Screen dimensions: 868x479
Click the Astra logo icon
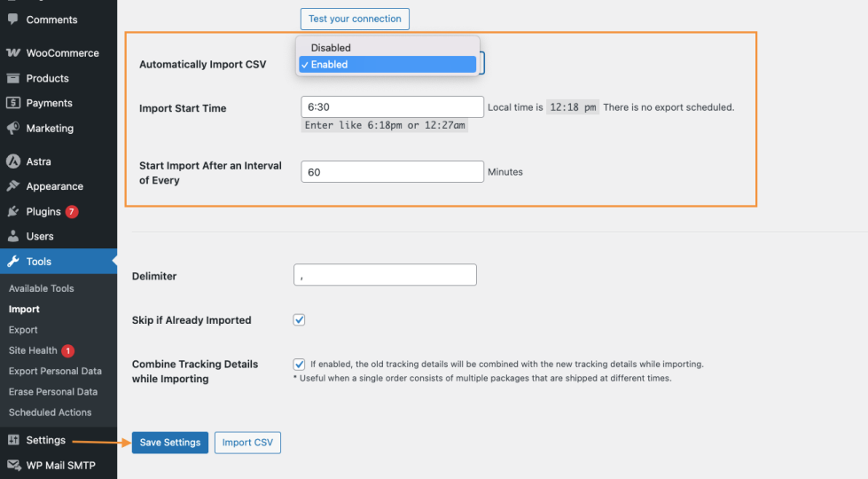[x=13, y=161]
